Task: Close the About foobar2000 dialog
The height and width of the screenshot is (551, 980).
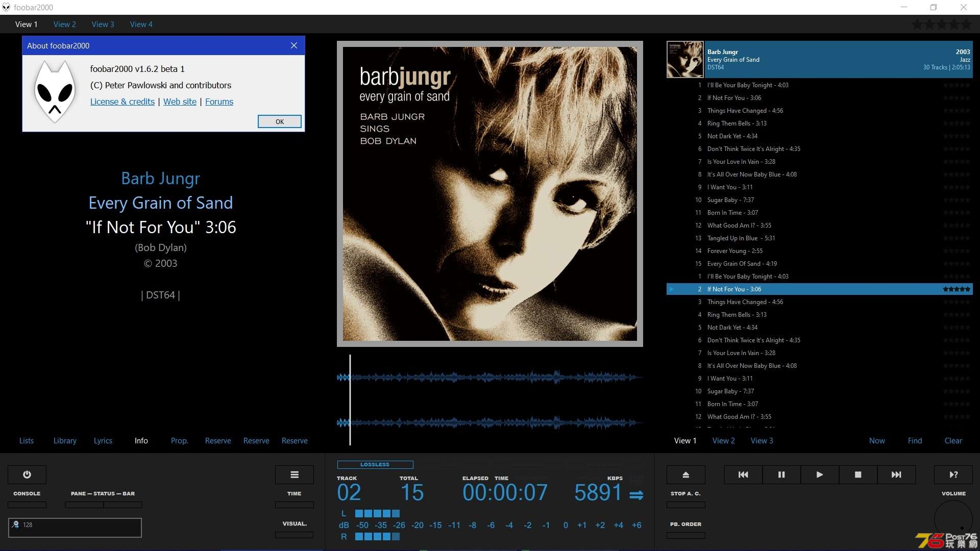Action: (294, 45)
